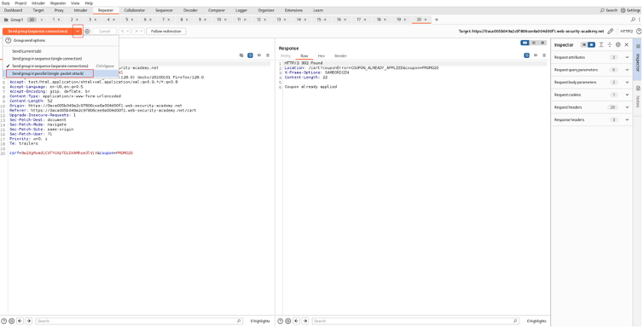Click the Search icon in top bar

pyautogui.click(x=609, y=10)
